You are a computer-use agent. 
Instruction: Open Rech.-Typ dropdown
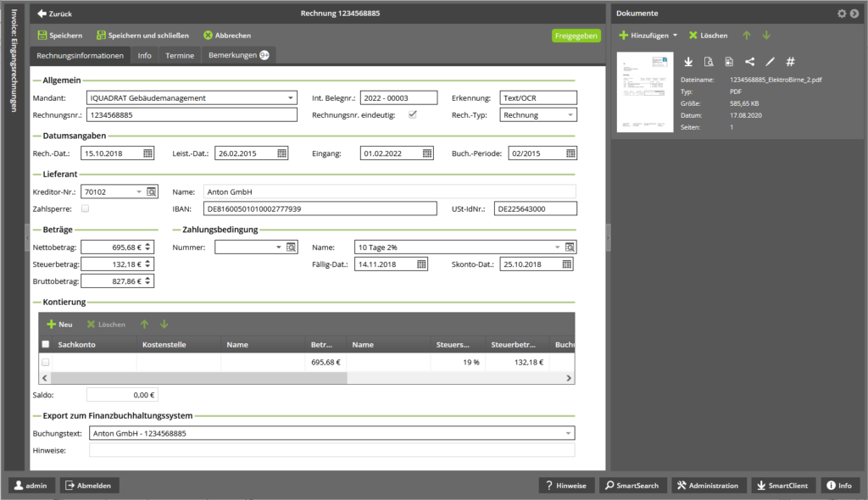click(570, 114)
